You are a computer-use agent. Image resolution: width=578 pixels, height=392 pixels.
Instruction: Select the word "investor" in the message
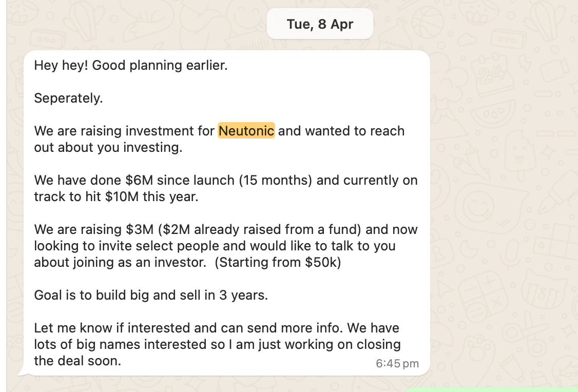click(x=182, y=262)
